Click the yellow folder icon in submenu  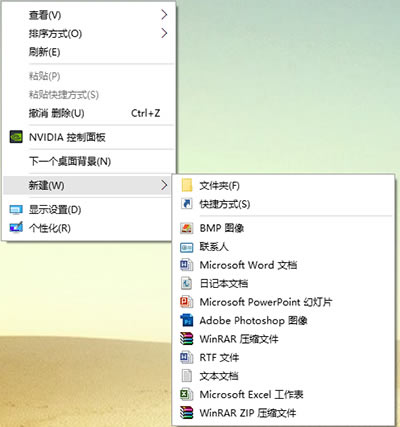[x=187, y=185]
